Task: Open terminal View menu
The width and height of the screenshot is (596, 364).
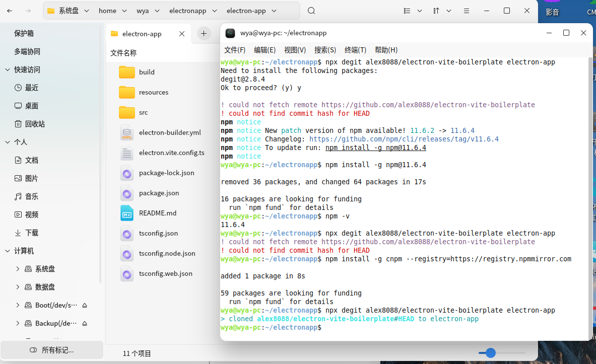Action: 295,50
